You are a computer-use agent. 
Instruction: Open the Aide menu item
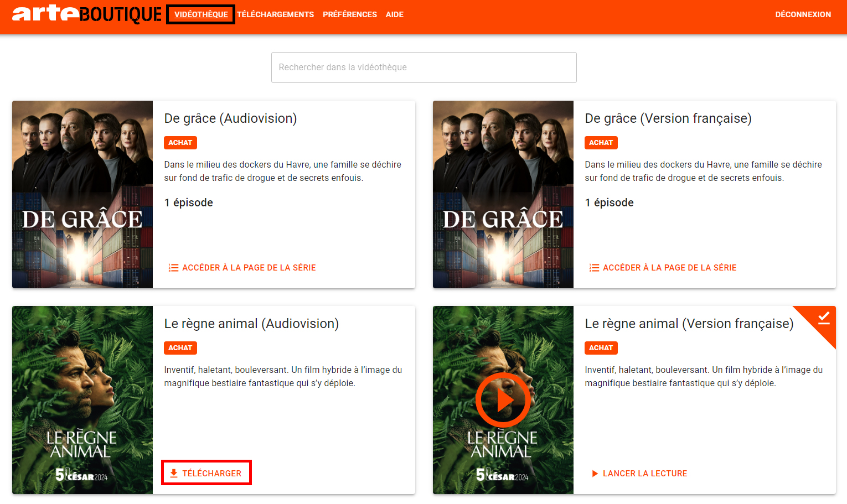click(x=395, y=14)
